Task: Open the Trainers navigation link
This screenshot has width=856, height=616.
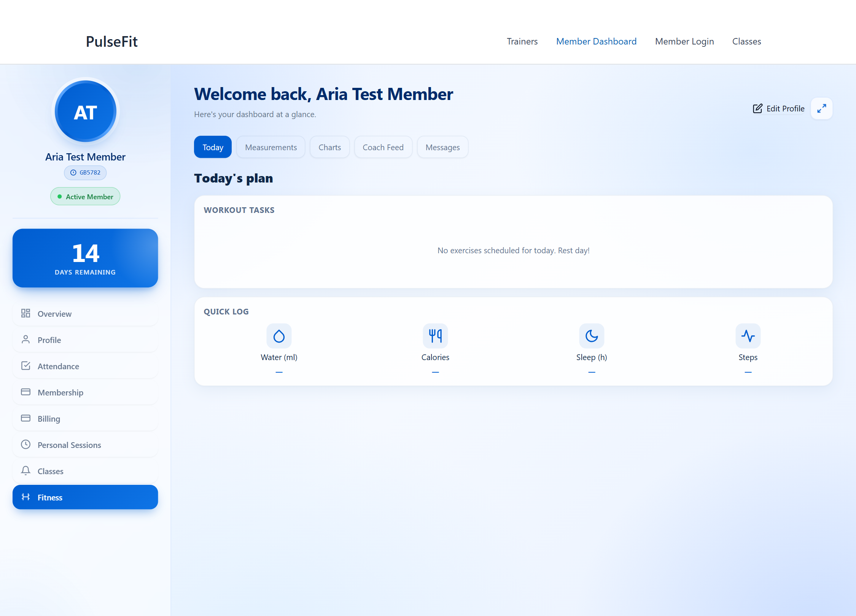Action: pyautogui.click(x=522, y=41)
